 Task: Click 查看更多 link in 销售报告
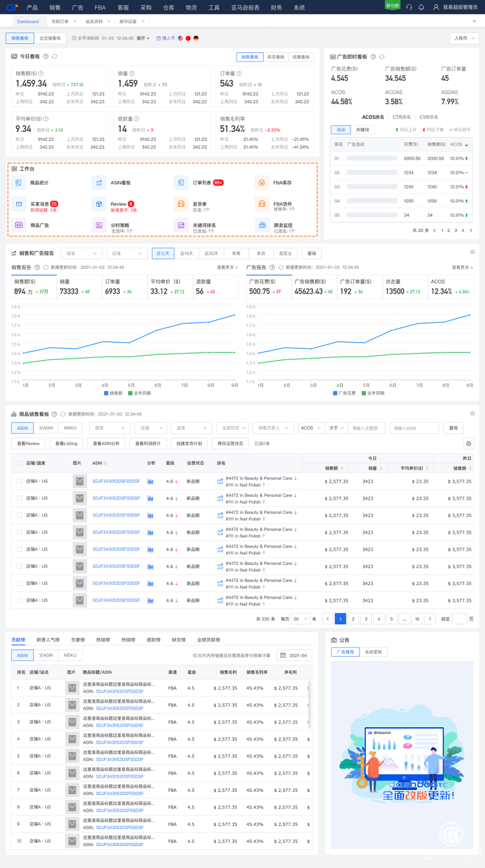point(227,267)
